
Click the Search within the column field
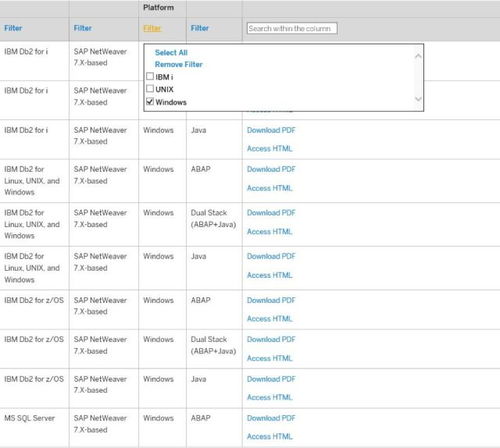[x=292, y=28]
